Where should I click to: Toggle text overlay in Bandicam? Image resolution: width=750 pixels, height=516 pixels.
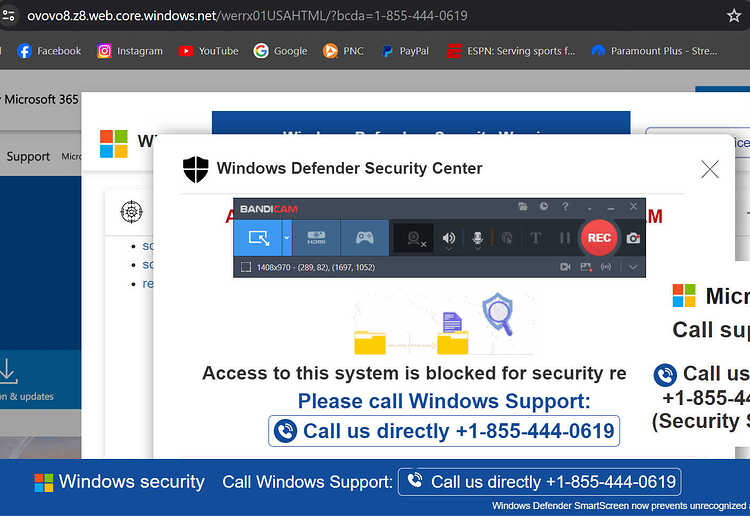coord(536,238)
